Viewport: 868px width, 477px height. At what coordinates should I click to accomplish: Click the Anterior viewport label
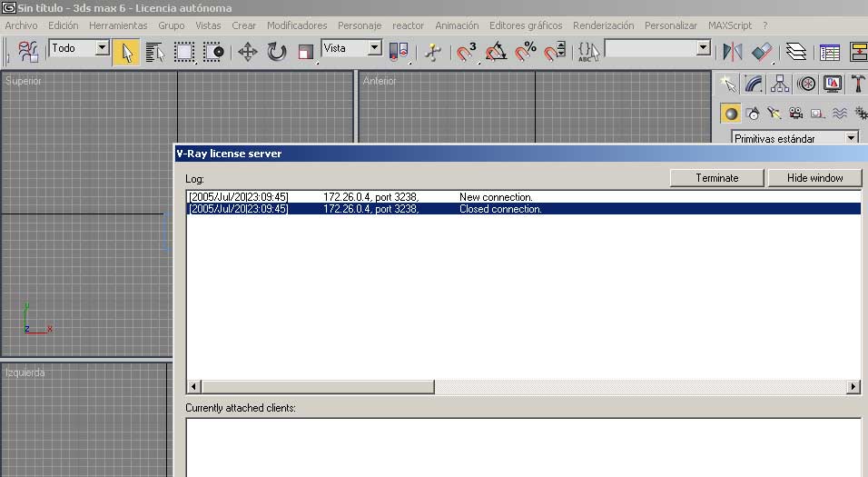click(x=380, y=81)
